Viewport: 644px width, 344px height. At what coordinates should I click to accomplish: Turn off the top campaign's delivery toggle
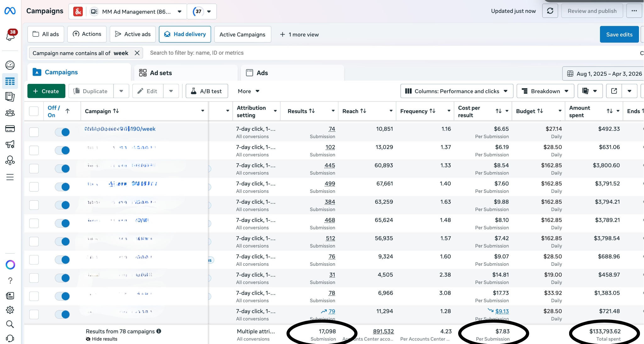pyautogui.click(x=63, y=132)
